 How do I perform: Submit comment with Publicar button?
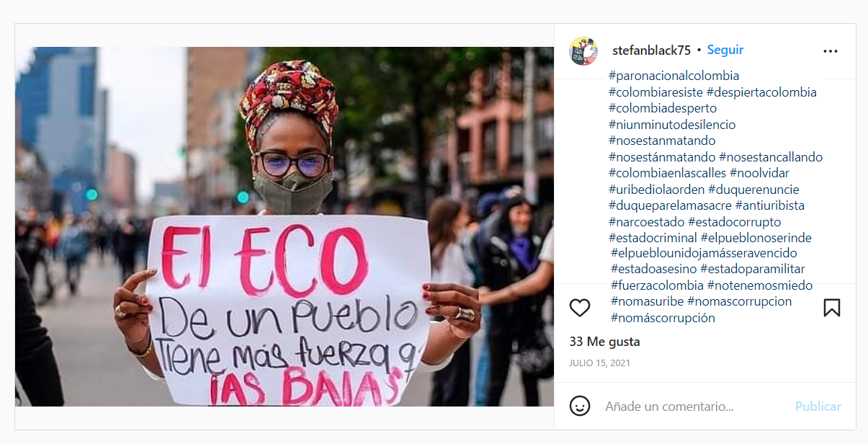click(x=818, y=407)
